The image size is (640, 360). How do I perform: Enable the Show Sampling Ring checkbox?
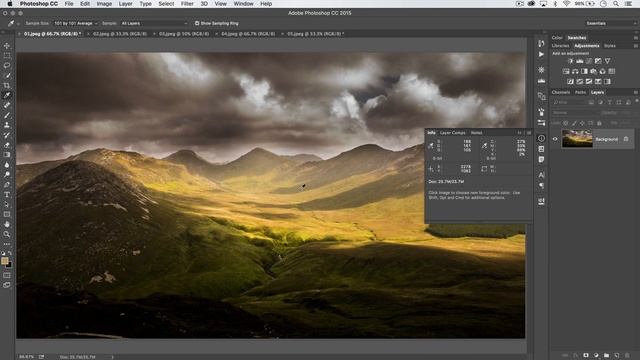click(x=197, y=23)
